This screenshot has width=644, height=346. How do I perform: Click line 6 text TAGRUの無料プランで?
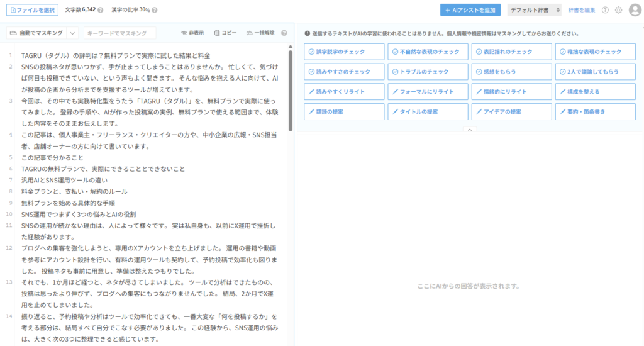pyautogui.click(x=55, y=169)
